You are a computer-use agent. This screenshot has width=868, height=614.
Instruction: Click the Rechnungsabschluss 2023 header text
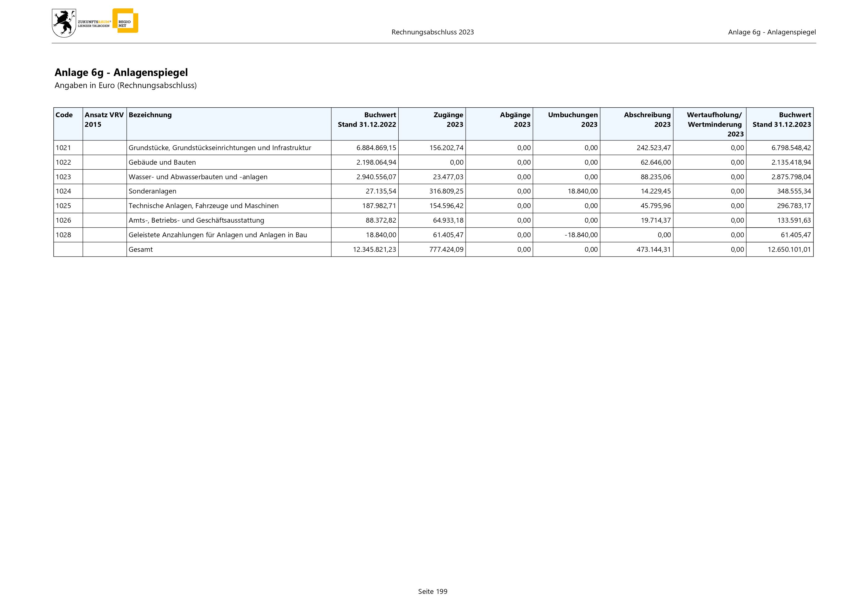pyautogui.click(x=432, y=32)
